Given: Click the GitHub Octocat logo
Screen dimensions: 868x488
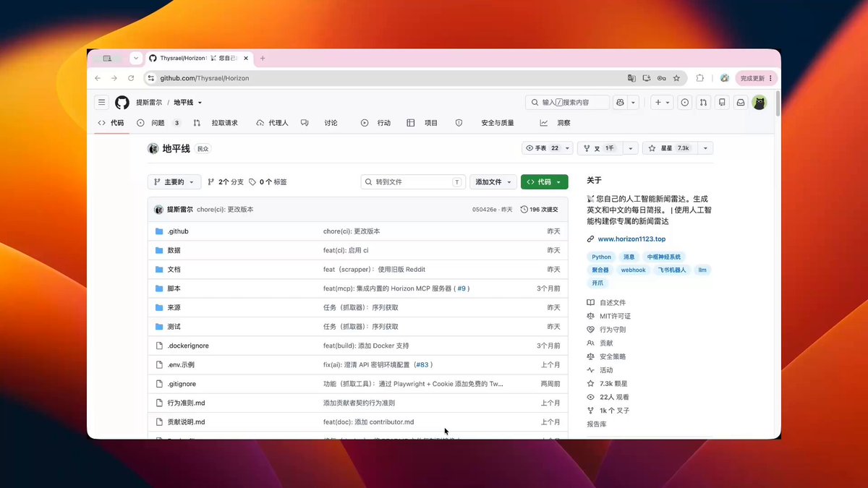Looking at the screenshot, I should (122, 103).
